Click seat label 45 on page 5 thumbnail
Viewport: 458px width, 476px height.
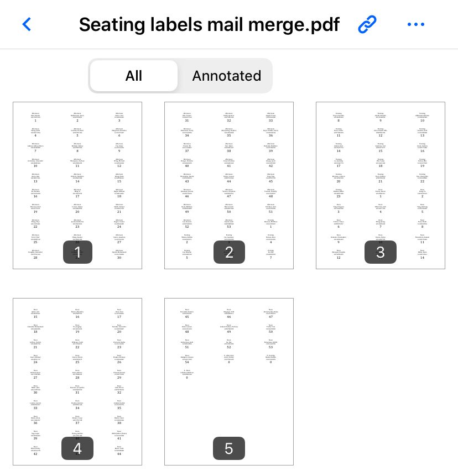[187, 316]
